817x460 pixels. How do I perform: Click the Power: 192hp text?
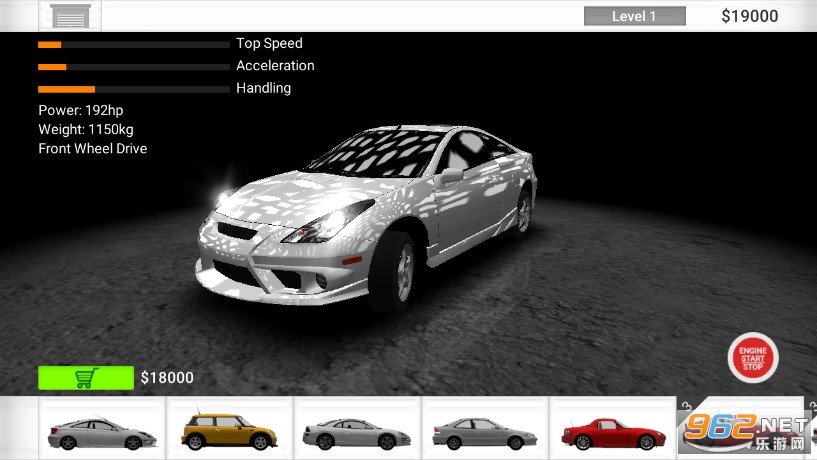[x=81, y=110]
